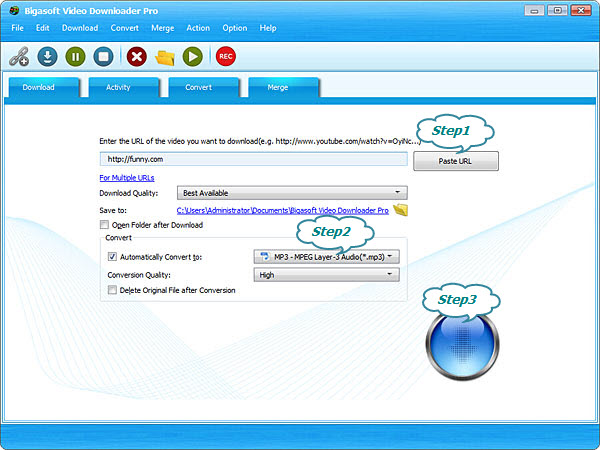The image size is (600, 450).
Task: Stop the download with the stop icon
Action: pyautogui.click(x=103, y=57)
